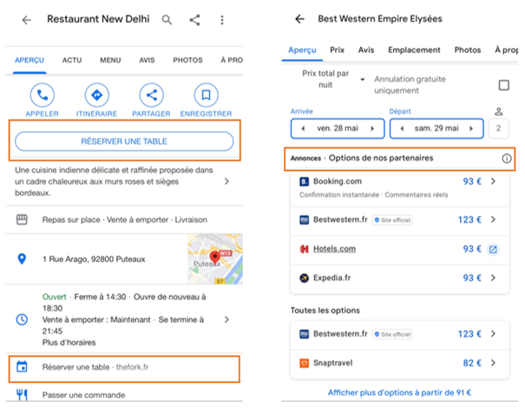Open Plus d'horaires link
Image resolution: width=525 pixels, height=420 pixels.
coord(69,343)
